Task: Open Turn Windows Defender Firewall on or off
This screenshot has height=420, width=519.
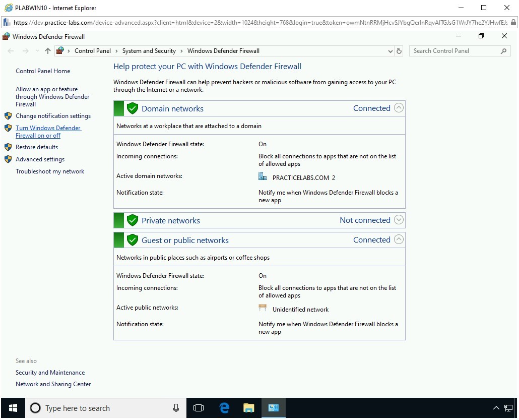Action: click(x=48, y=132)
